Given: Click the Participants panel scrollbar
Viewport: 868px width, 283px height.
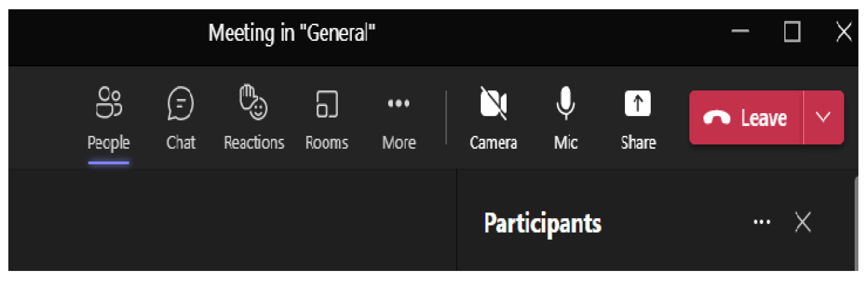Looking at the screenshot, I should [856, 223].
